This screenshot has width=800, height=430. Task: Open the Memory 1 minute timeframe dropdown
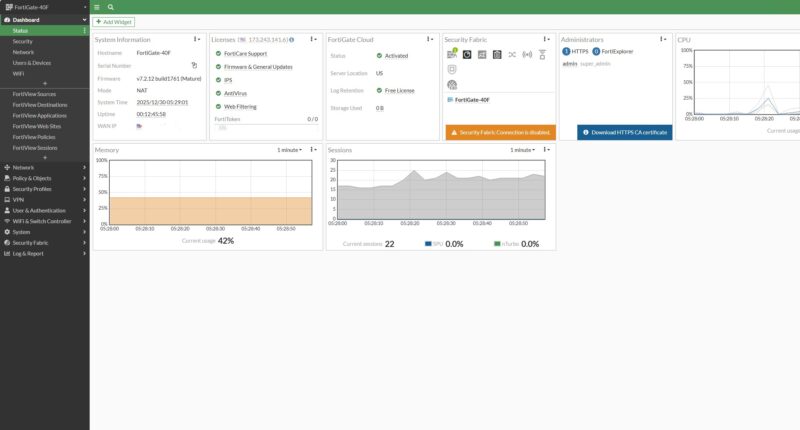[x=289, y=150]
